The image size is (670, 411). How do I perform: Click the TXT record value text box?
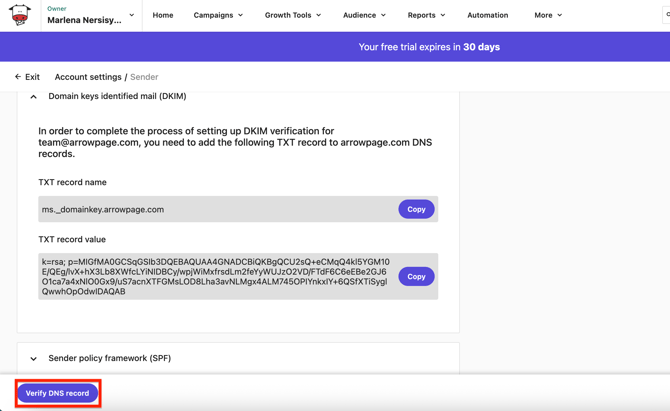217,276
